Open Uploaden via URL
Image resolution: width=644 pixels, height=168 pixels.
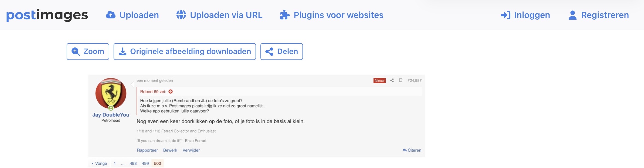pos(219,15)
